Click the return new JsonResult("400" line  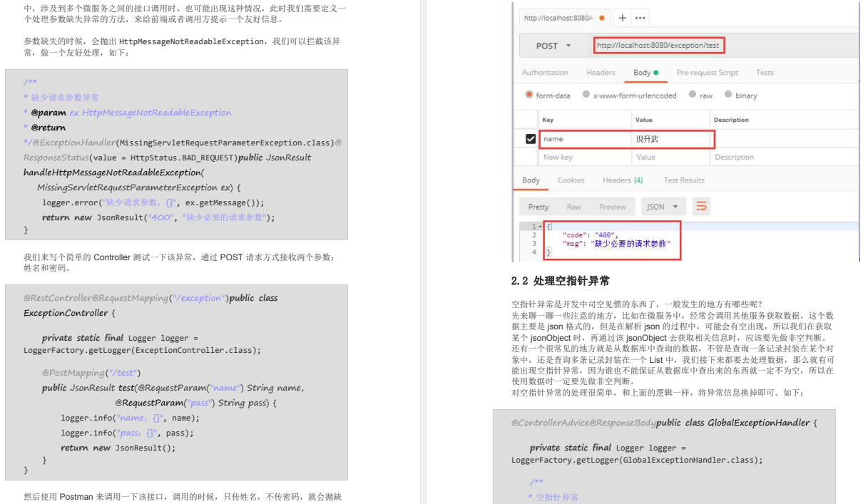pos(158,217)
